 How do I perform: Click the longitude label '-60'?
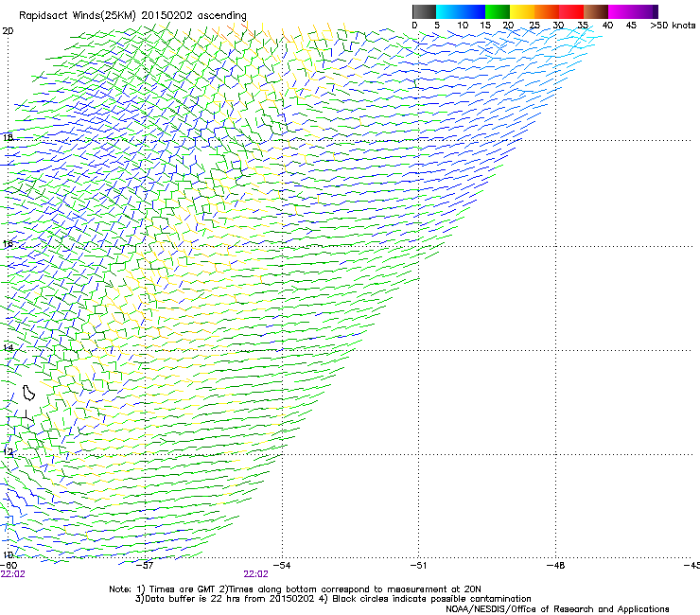pyautogui.click(x=9, y=565)
